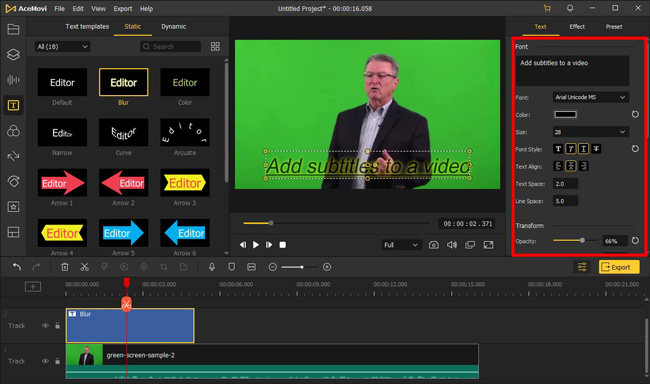Select the Arrow 3 text template

[185, 183]
